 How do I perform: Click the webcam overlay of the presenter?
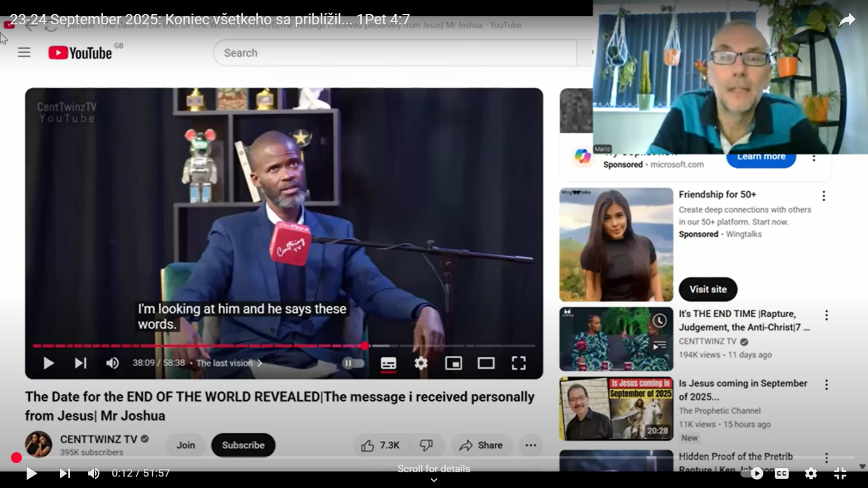click(x=730, y=77)
